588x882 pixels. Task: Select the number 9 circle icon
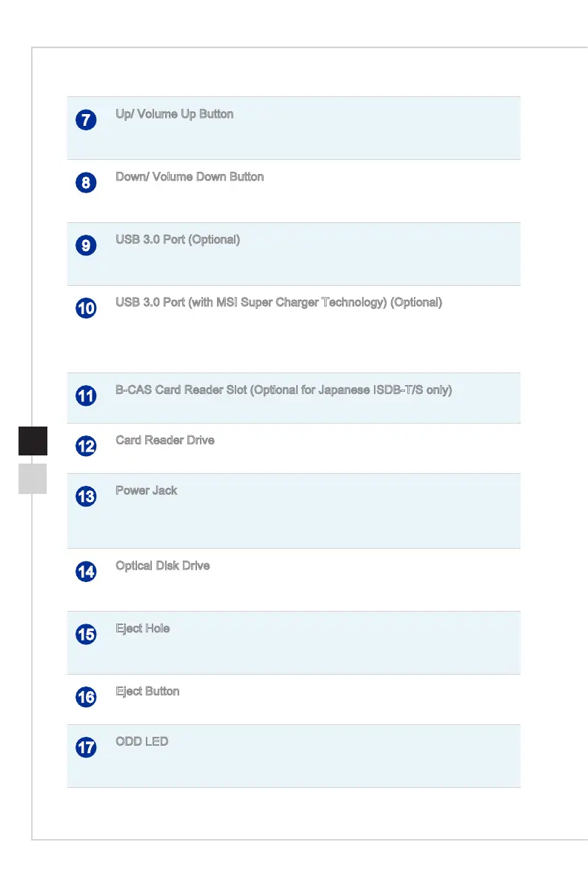[x=86, y=245]
